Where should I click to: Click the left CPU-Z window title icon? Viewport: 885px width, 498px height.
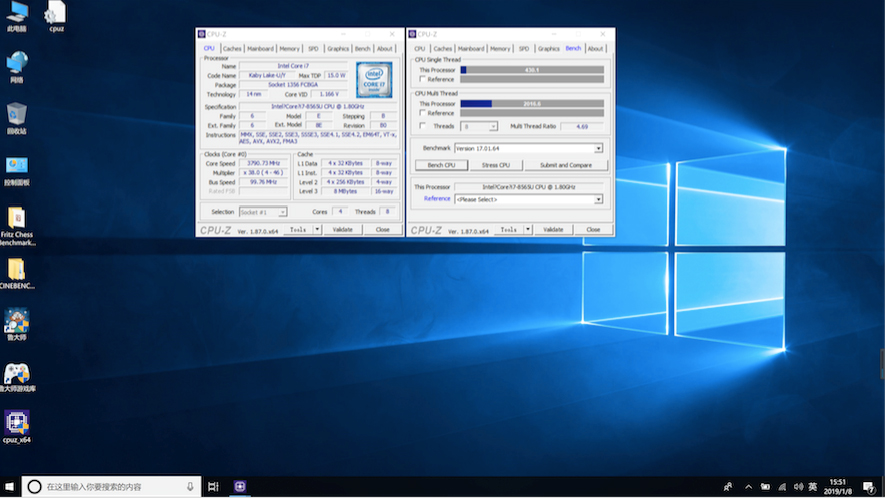pyautogui.click(x=201, y=34)
